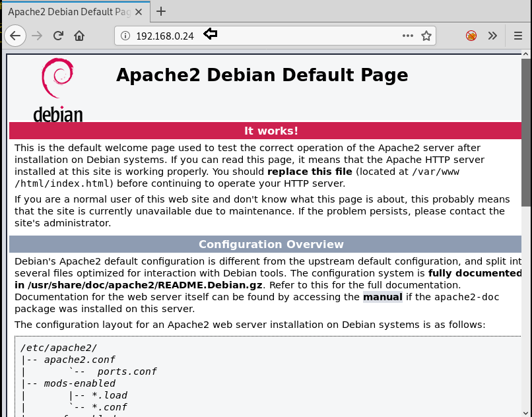Click '*.conf' under mods-enabled
532x417 pixels.
click(x=110, y=407)
